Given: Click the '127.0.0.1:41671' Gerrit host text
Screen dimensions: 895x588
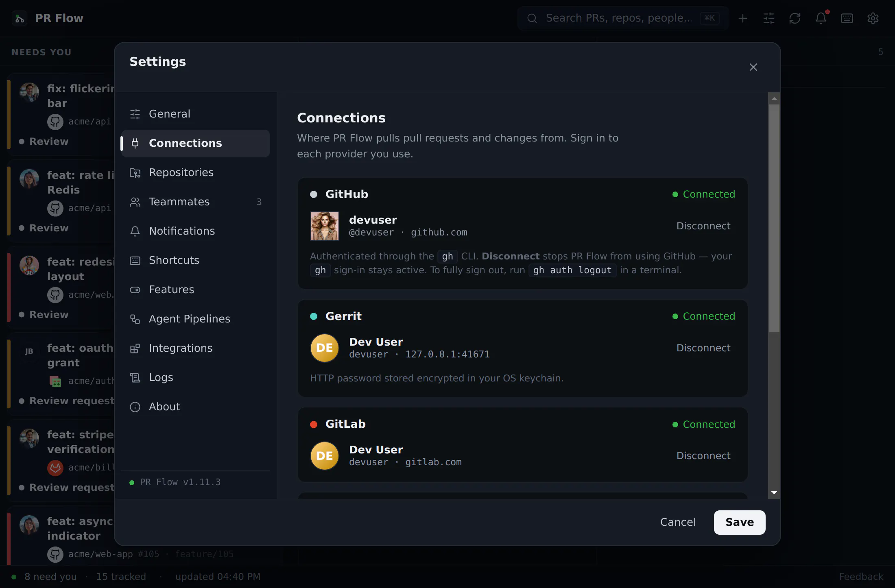Looking at the screenshot, I should point(447,355).
